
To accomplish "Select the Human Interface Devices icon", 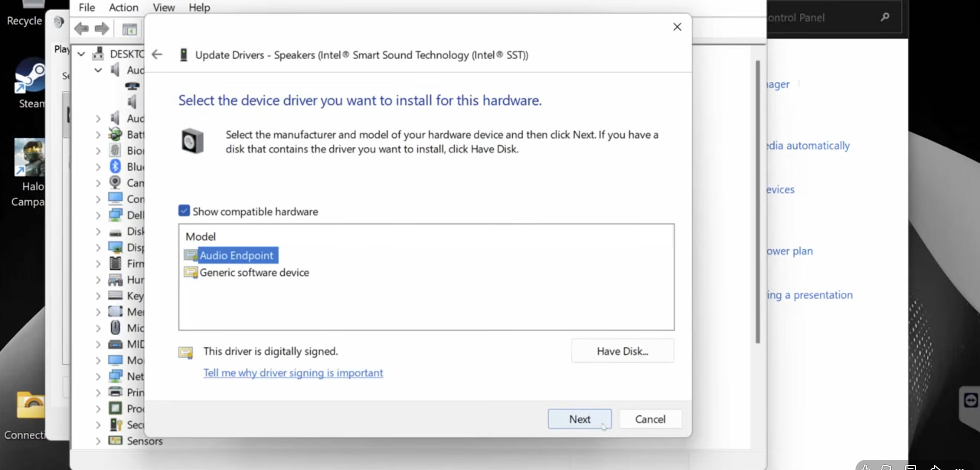I will pos(115,279).
